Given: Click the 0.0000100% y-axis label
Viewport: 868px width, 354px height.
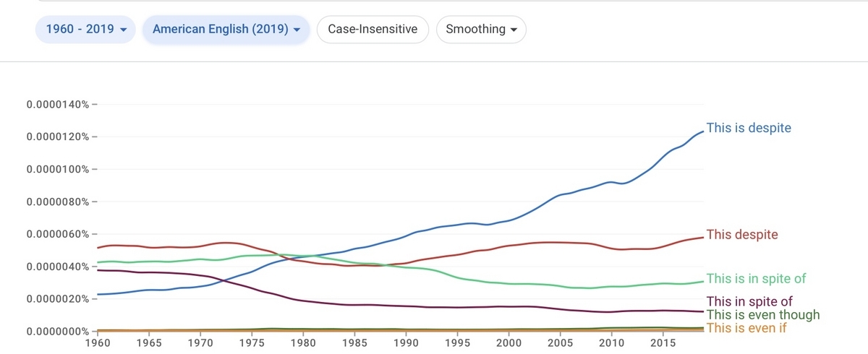Looking at the screenshot, I should coord(58,170).
